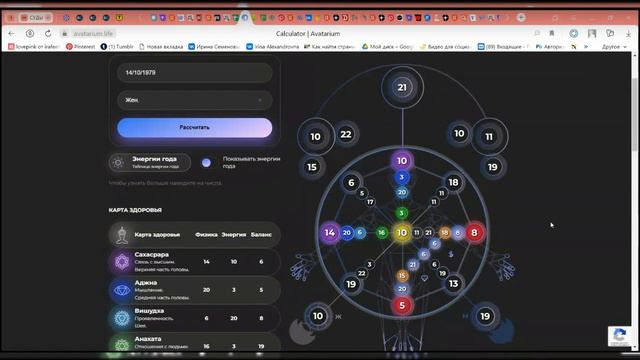Click the large 18 node on the circle
This screenshot has height=360, width=640.
[453, 182]
